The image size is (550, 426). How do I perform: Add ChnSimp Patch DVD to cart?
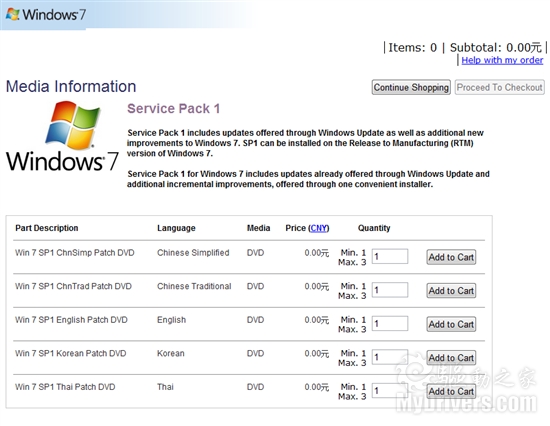pyautogui.click(x=451, y=257)
